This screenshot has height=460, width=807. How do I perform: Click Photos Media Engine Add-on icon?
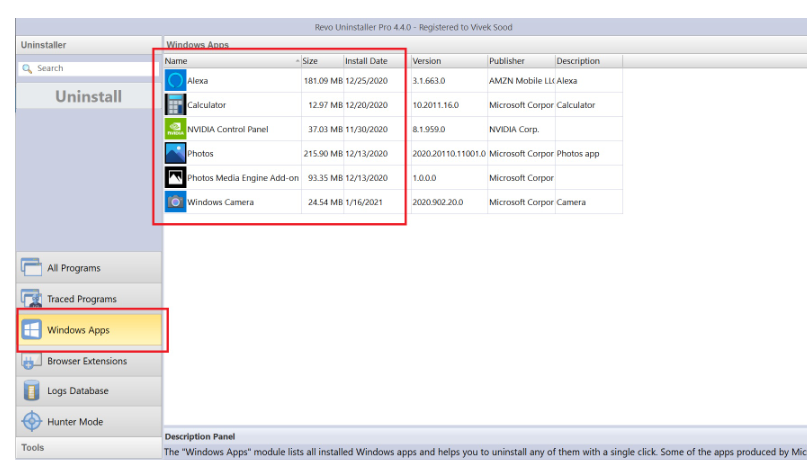tap(175, 178)
